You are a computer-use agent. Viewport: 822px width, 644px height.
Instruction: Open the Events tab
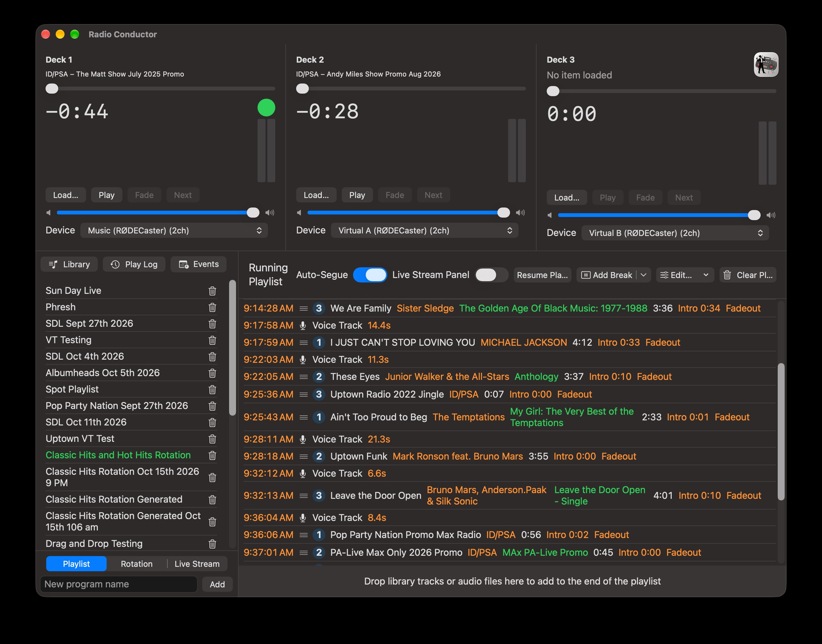click(198, 264)
